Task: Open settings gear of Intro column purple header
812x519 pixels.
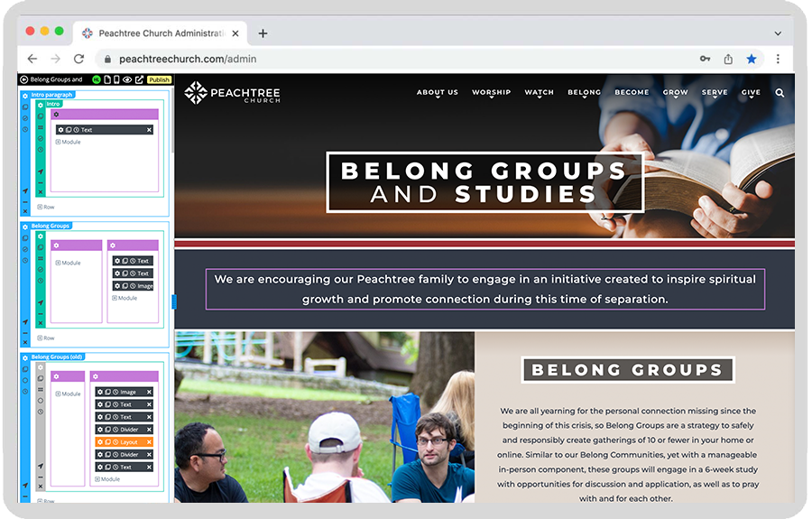Action: click(57, 115)
